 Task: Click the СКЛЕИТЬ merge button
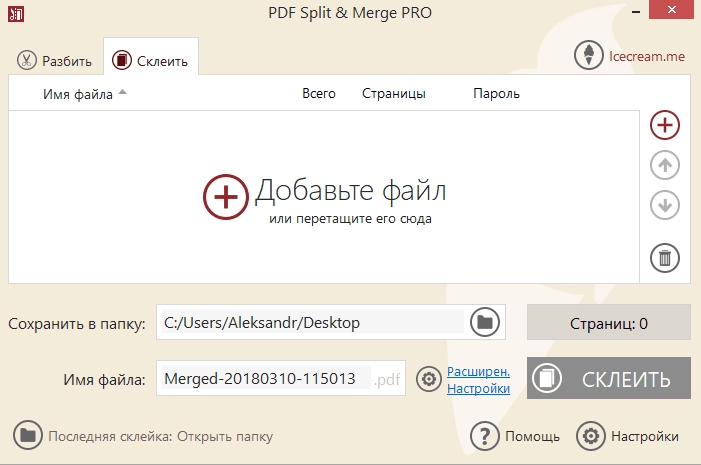click(609, 378)
